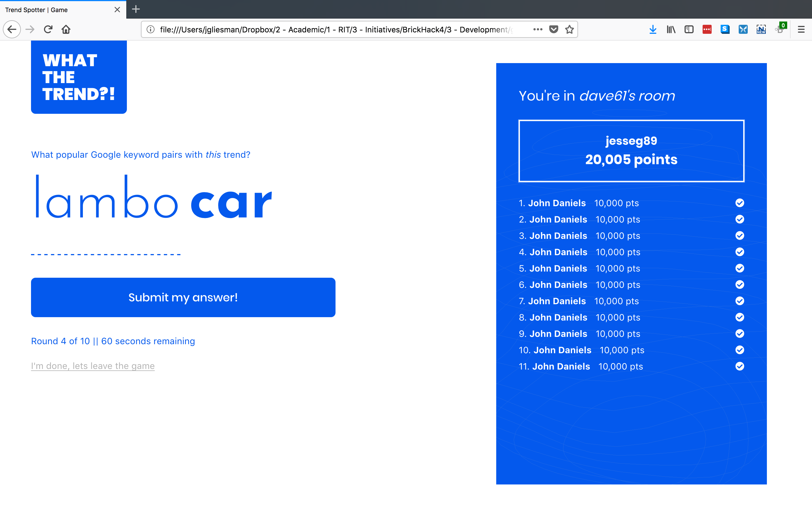
Task: Go to the browser home page
Action: [x=66, y=30]
